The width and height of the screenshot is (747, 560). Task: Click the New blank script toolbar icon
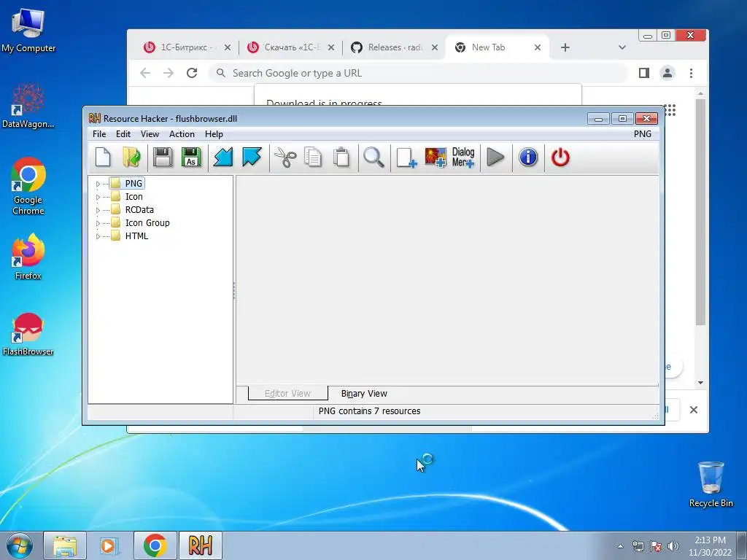103,157
